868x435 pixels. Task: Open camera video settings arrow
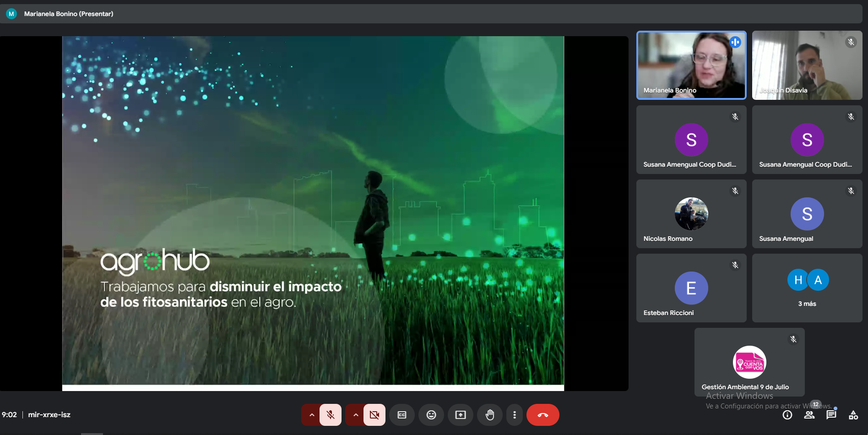pyautogui.click(x=355, y=415)
